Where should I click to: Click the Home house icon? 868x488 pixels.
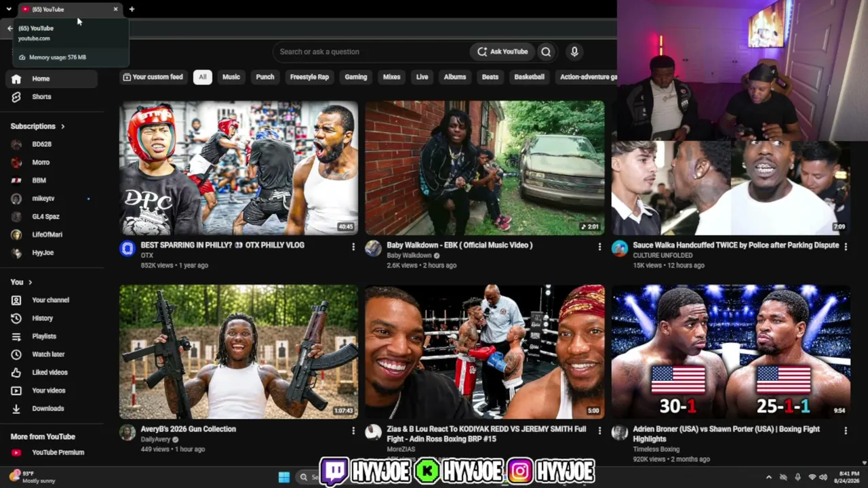click(x=16, y=79)
